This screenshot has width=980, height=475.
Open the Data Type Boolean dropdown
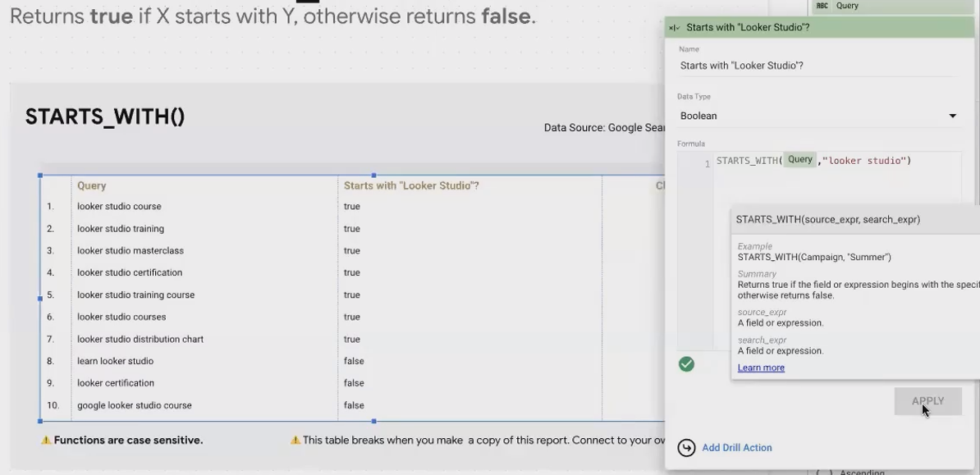pyautogui.click(x=819, y=116)
